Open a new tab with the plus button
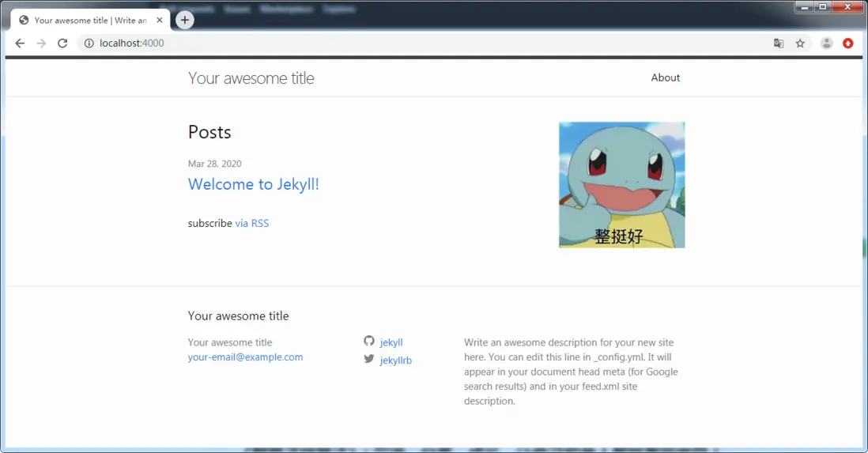This screenshot has height=453, width=868. pyautogui.click(x=185, y=20)
